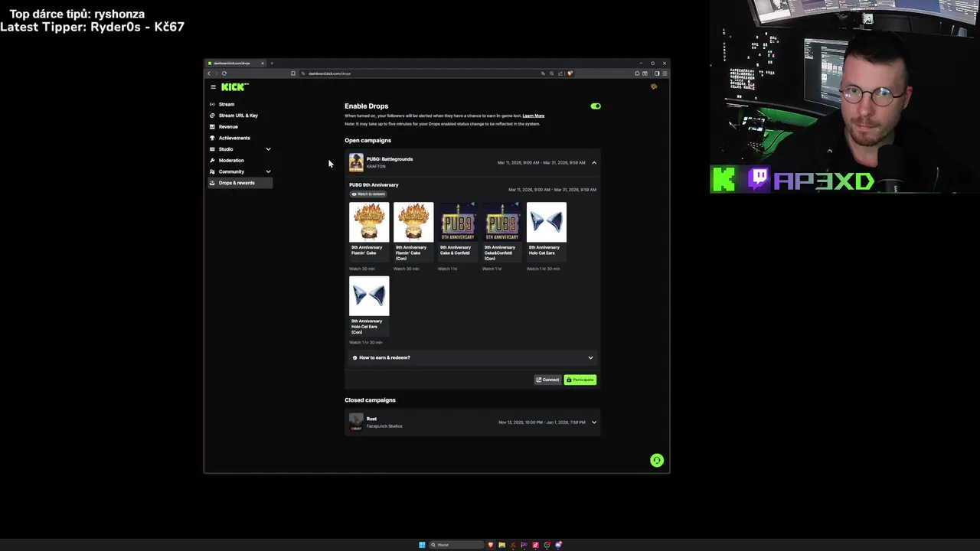The height and width of the screenshot is (551, 980).
Task: Click the Closed campaigns heading
Action: click(x=370, y=399)
